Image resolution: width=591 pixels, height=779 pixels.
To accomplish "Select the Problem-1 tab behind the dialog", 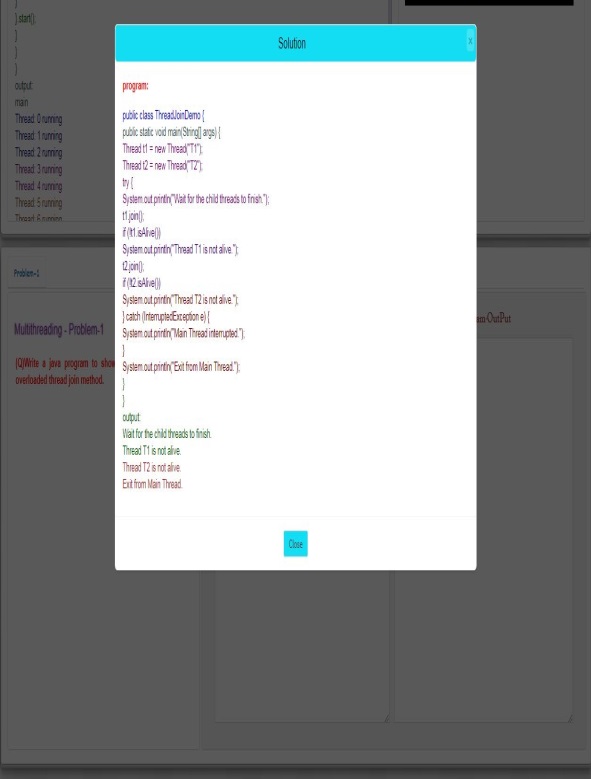I will coord(27,273).
